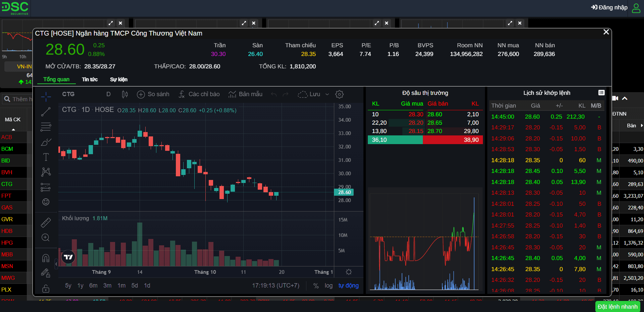Screen dimensions: 644x312
Task: Expand the Bán column arrow
Action: click(x=642, y=125)
